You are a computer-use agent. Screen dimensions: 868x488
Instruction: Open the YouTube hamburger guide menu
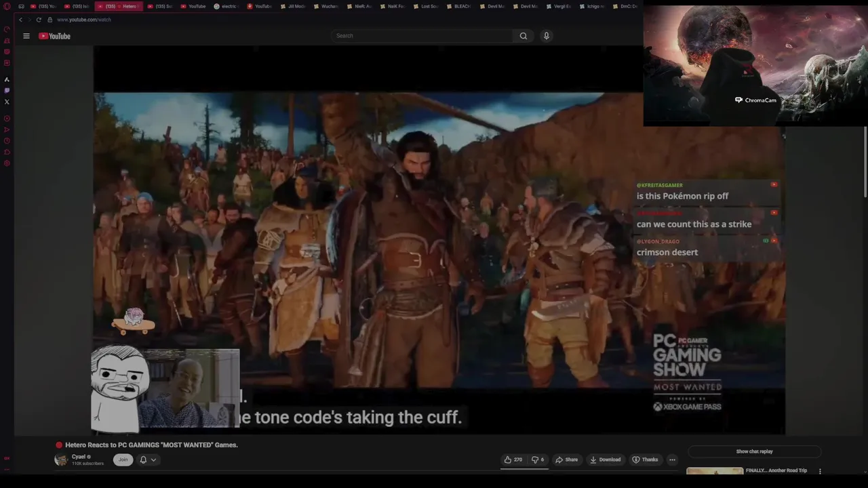[26, 36]
